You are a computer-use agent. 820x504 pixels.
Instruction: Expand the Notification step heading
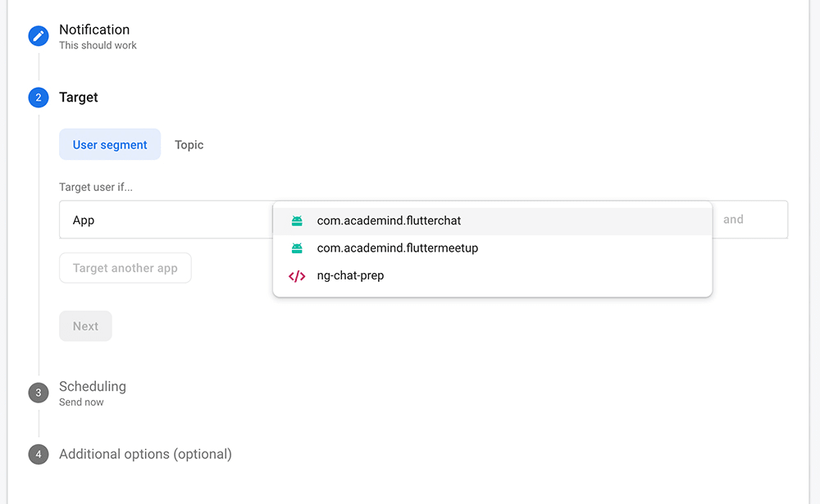(x=94, y=30)
